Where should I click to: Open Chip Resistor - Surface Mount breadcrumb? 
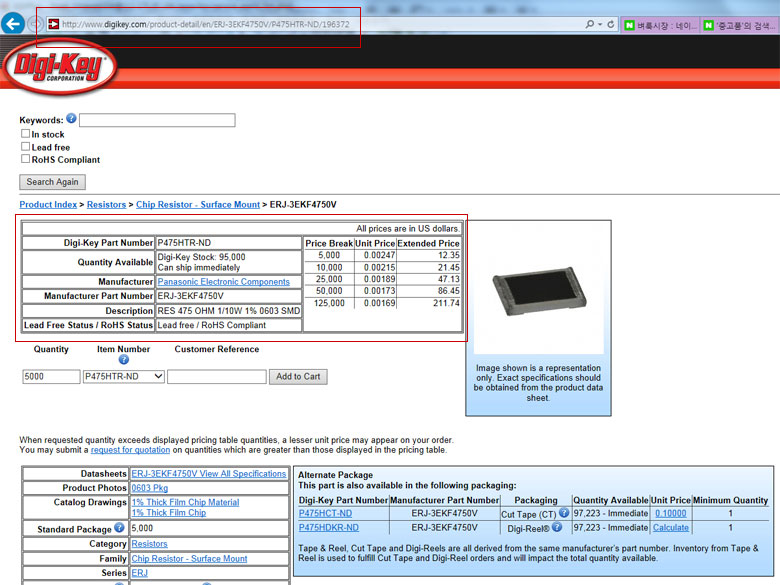point(198,204)
